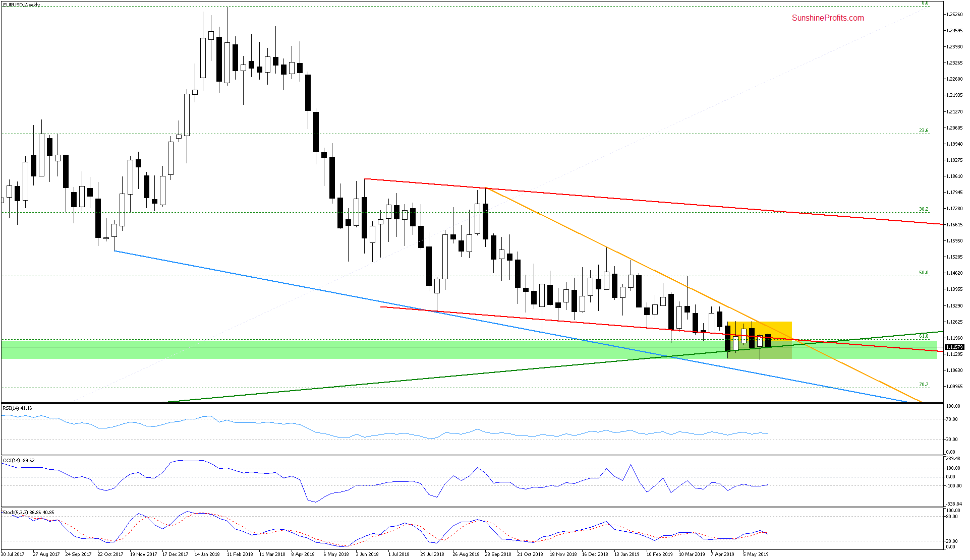Click the 23.6 Fibonacci level label
Screen dimensions: 970x560
(x=923, y=131)
